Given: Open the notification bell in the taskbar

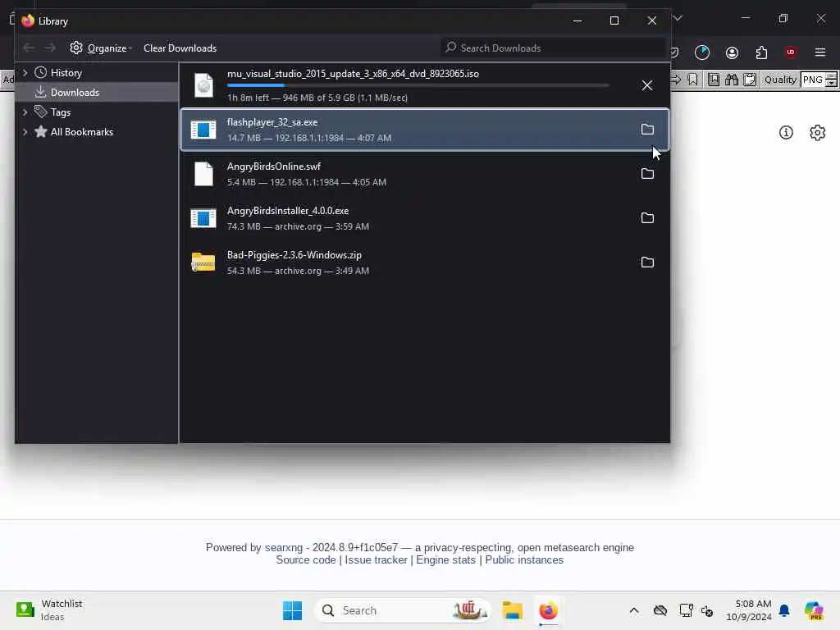Looking at the screenshot, I should (x=784, y=610).
